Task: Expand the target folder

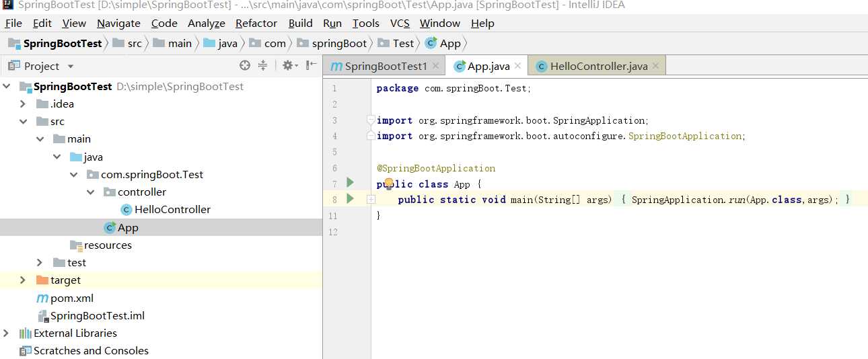Action: (23, 280)
